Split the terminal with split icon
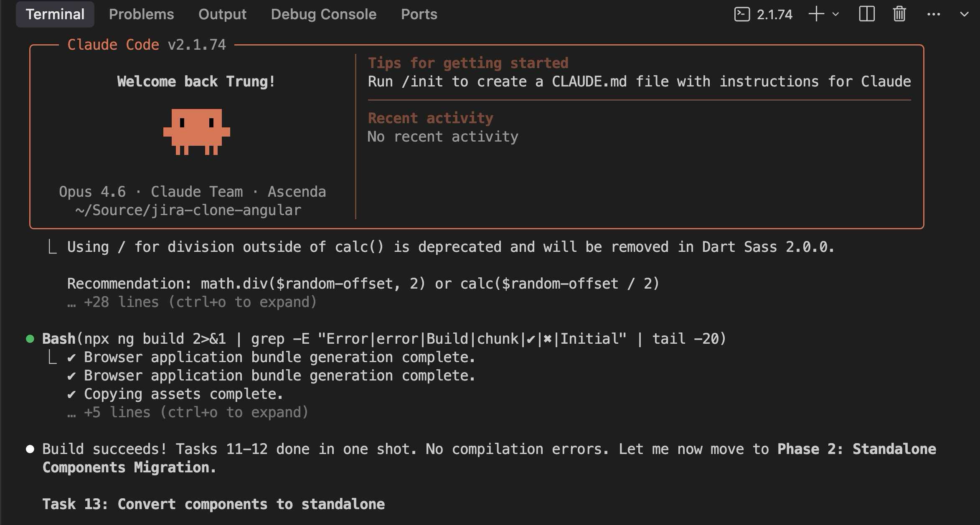 867,14
